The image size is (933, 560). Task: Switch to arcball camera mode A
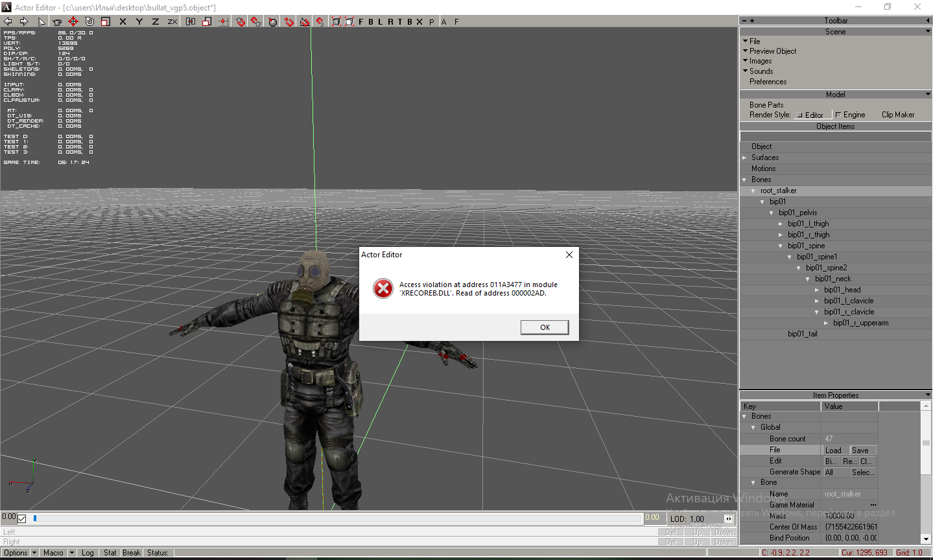coord(444,21)
